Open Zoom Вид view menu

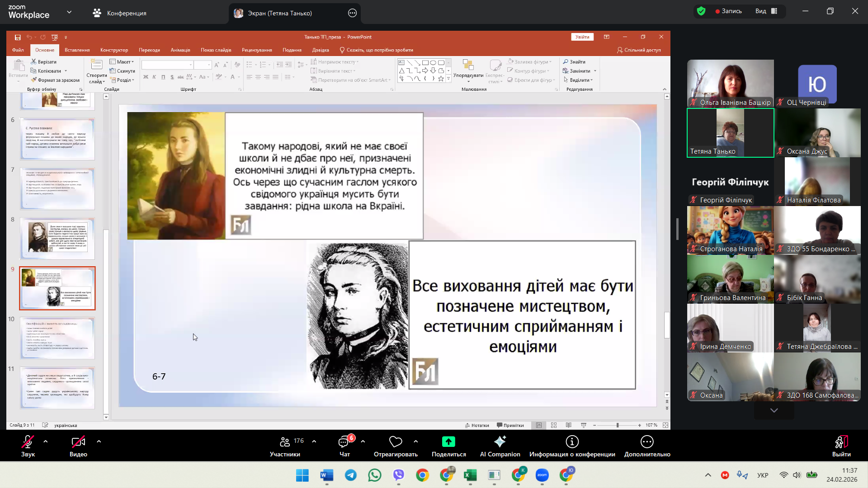pyautogui.click(x=766, y=11)
